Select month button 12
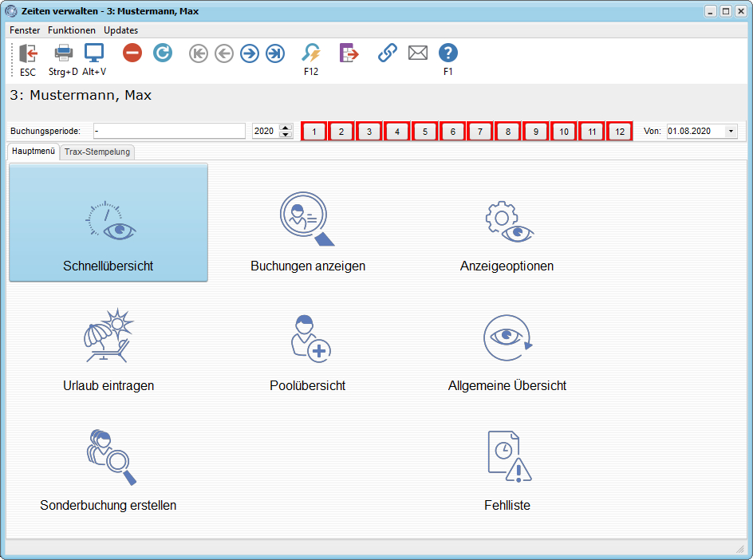753x560 pixels. point(620,131)
